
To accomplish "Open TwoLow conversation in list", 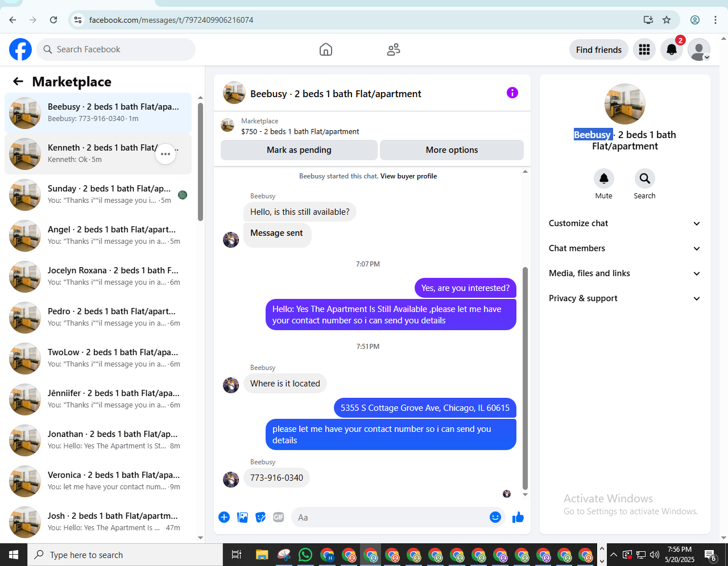I will click(x=98, y=359).
